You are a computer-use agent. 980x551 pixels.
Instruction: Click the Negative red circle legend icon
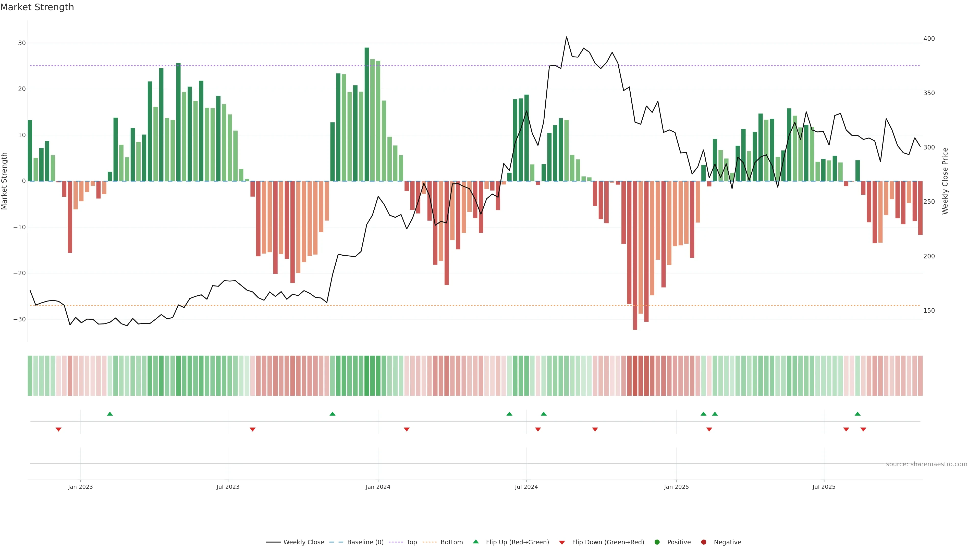coord(703,542)
